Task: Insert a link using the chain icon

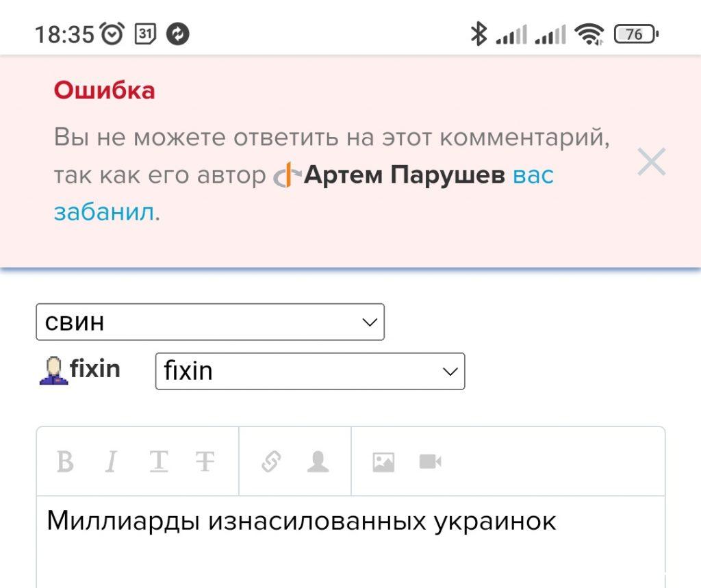Action: point(271,461)
